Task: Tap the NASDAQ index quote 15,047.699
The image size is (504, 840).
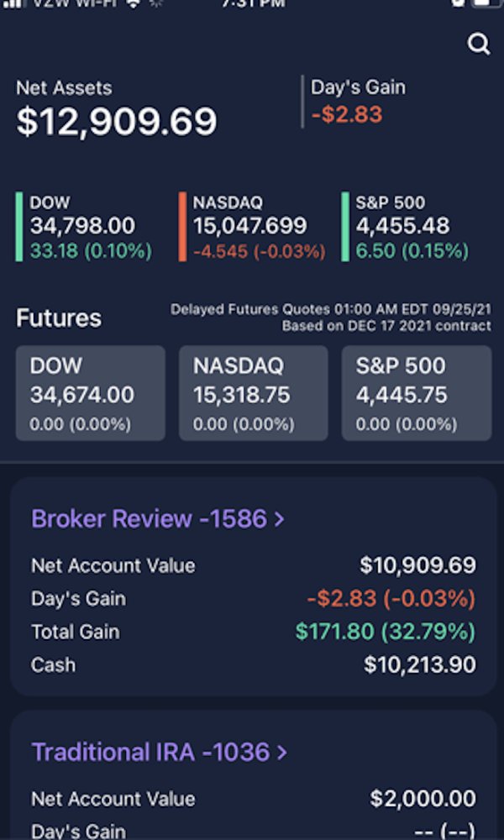Action: click(250, 225)
